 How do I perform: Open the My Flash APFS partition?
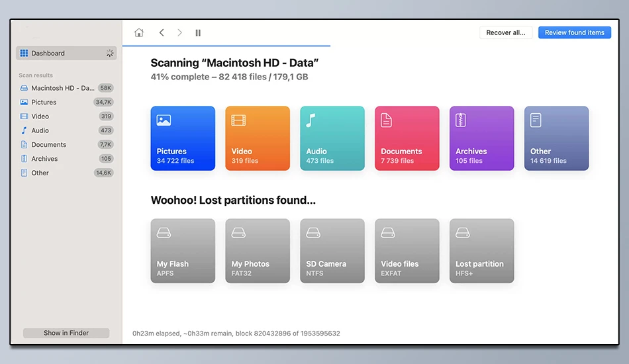[x=183, y=251]
